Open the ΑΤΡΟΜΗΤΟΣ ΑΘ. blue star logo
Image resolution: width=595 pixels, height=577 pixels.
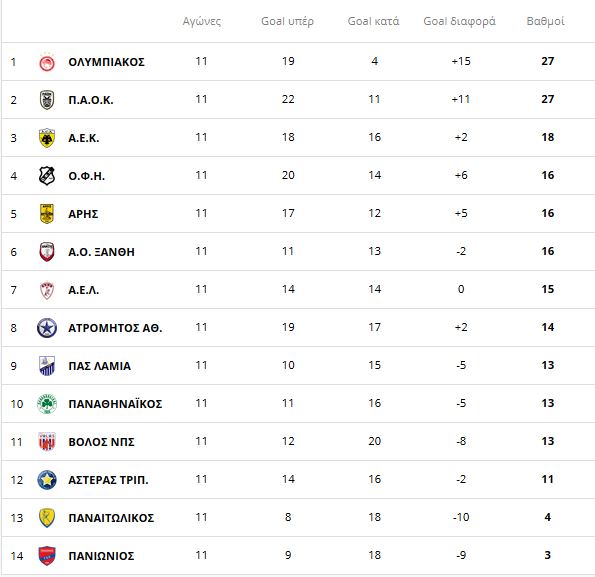[x=47, y=328]
